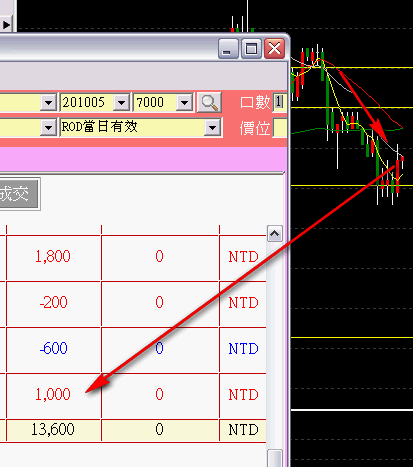The height and width of the screenshot is (467, 413).
Task: Click the 13,600 total cell
Action: pos(53,429)
